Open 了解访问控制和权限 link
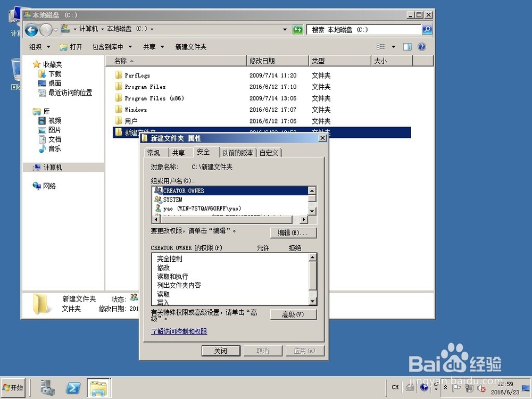 (x=178, y=331)
